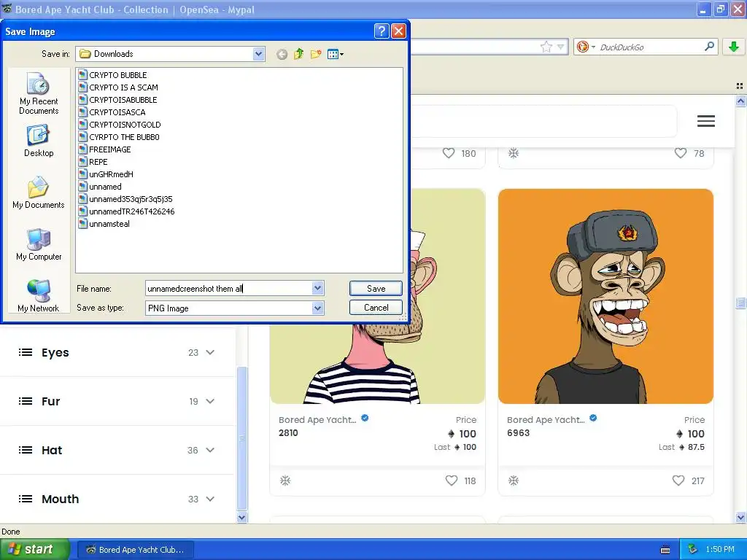Select the unnamsteal file

tap(104, 223)
